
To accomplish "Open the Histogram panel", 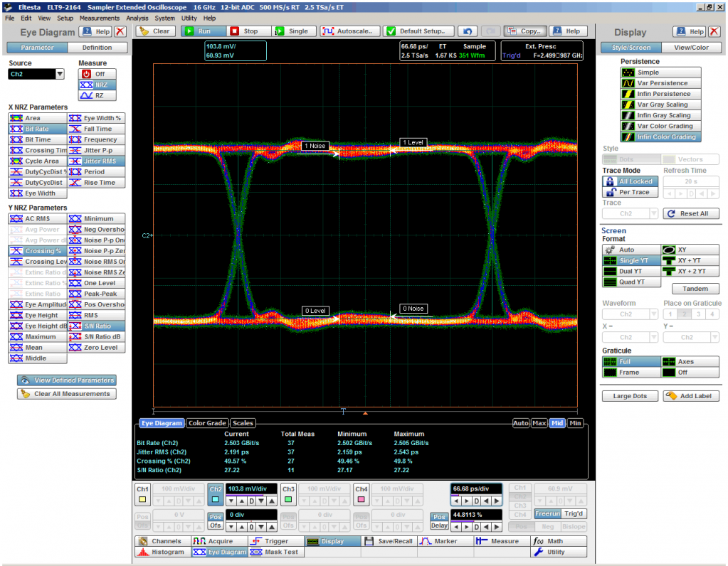I will pyautogui.click(x=161, y=552).
